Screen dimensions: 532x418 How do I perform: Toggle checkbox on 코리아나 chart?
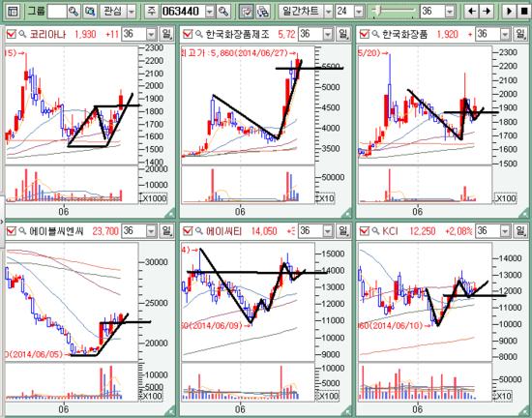pos(12,34)
